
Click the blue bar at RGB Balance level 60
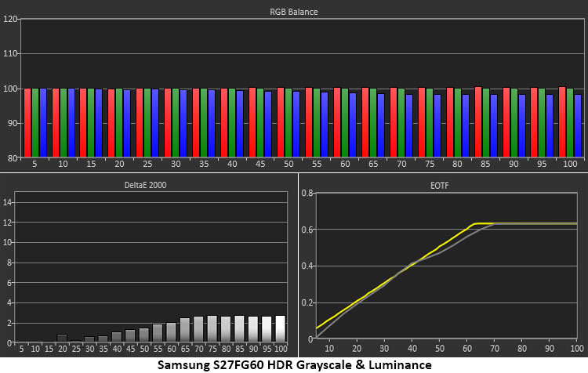click(x=353, y=125)
